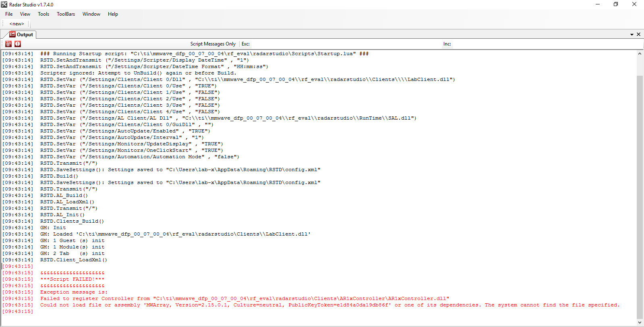Click 'Failed to register Controller' error line
The width and height of the screenshot is (644, 327).
[x=244, y=298]
